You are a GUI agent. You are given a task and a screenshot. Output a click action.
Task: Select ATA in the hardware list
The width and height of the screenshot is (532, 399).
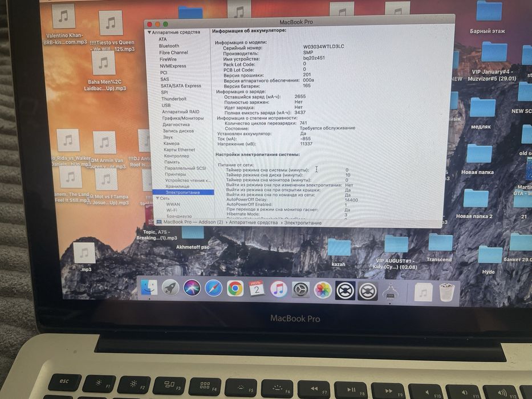pos(163,39)
